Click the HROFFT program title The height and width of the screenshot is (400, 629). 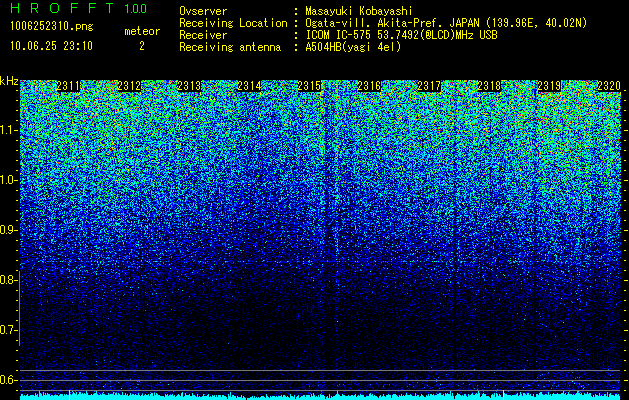point(62,8)
